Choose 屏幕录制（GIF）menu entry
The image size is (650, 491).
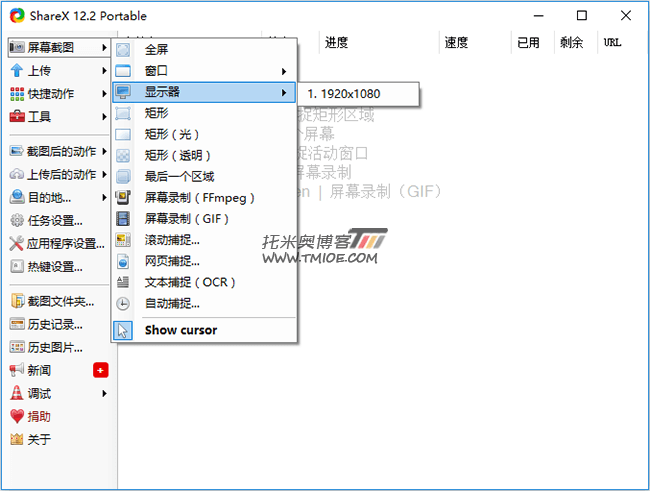(205, 219)
